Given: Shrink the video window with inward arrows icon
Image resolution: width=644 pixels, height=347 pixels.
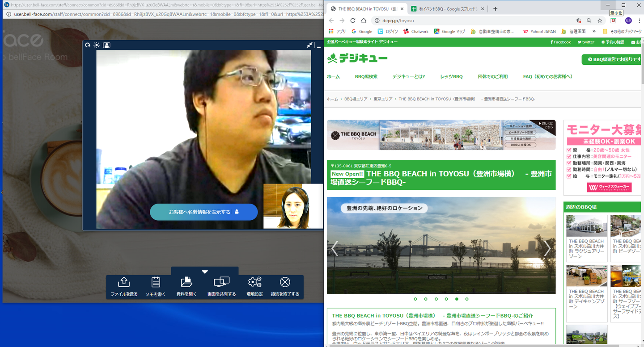Looking at the screenshot, I should click(309, 45).
